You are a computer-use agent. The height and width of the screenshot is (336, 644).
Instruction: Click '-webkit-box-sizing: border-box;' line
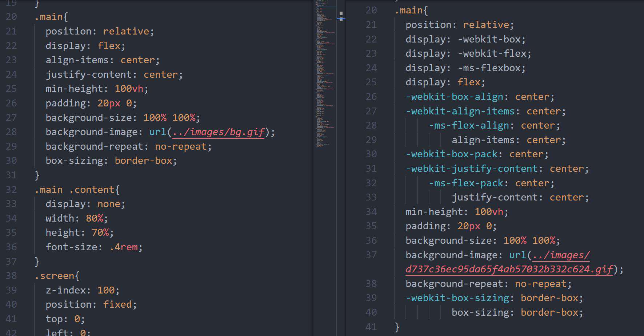(x=495, y=298)
